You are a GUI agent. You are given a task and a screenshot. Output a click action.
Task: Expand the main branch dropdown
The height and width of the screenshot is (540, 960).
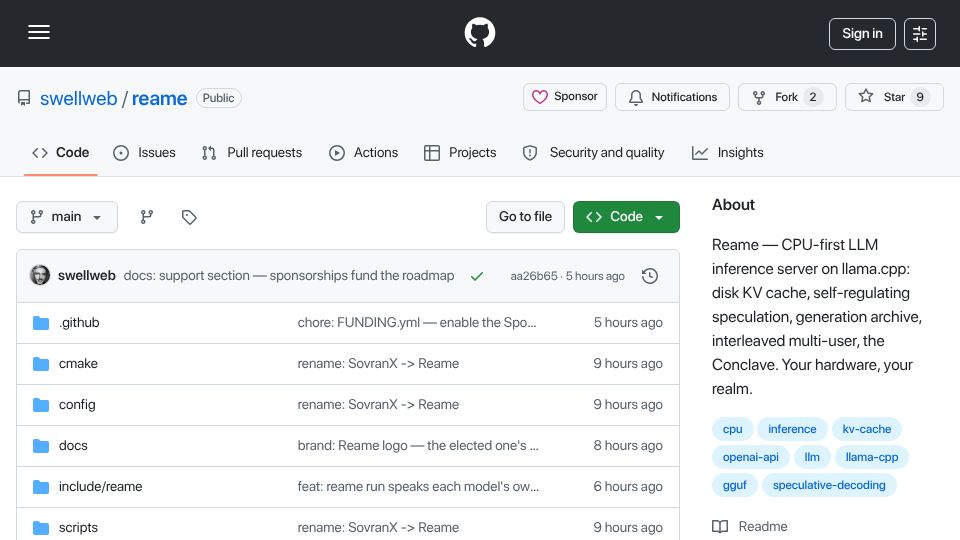pyautogui.click(x=67, y=217)
